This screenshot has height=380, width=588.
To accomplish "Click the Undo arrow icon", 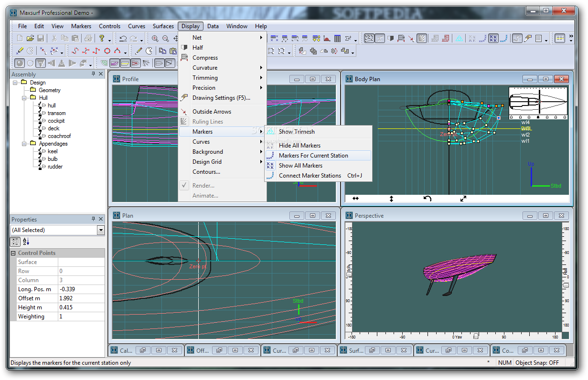I will tap(123, 39).
